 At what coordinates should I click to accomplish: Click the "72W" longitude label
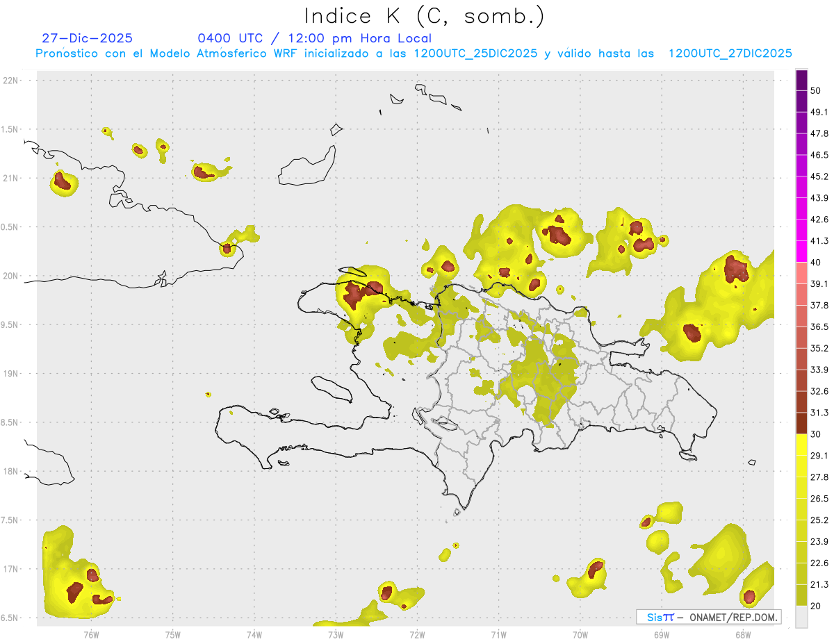417,635
